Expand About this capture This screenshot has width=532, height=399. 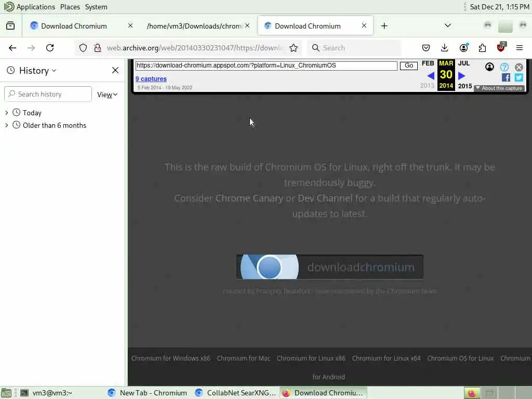coord(499,88)
